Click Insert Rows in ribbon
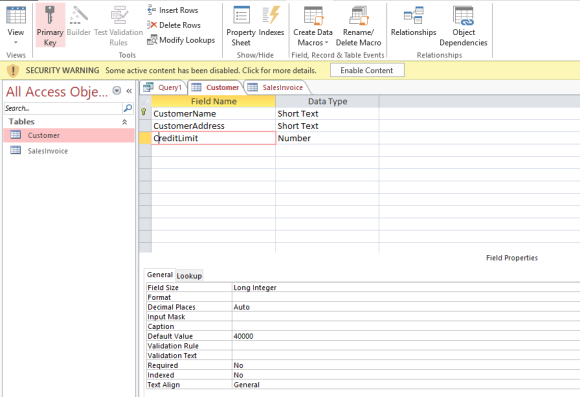The image size is (580, 397). [173, 10]
